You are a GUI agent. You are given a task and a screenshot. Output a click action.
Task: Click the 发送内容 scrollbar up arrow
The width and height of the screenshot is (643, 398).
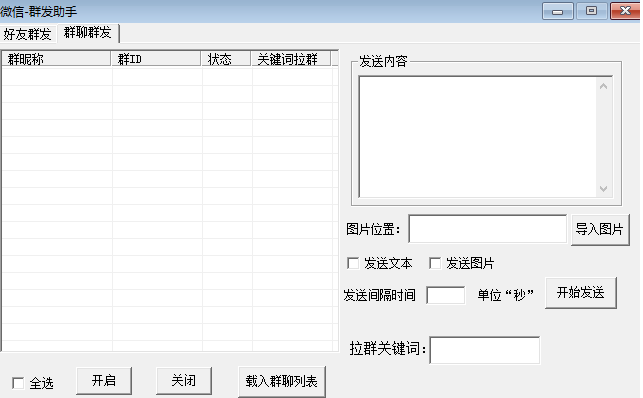604,86
